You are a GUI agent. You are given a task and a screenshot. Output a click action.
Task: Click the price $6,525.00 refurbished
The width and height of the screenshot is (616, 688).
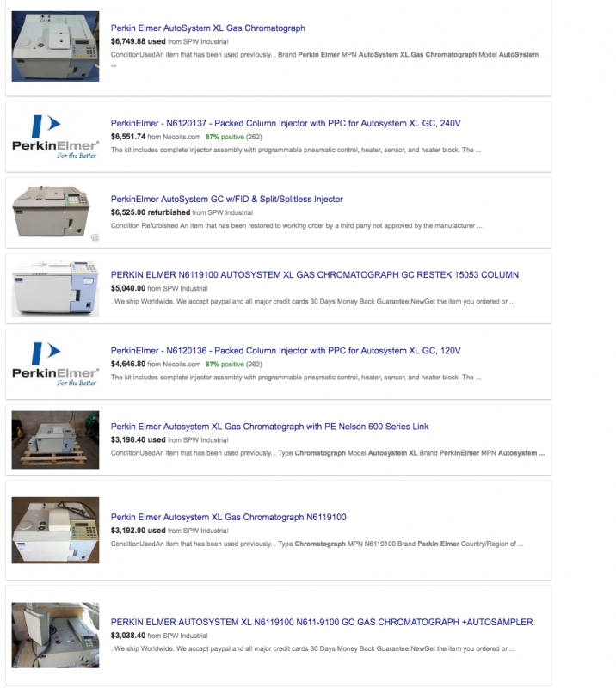pos(151,212)
